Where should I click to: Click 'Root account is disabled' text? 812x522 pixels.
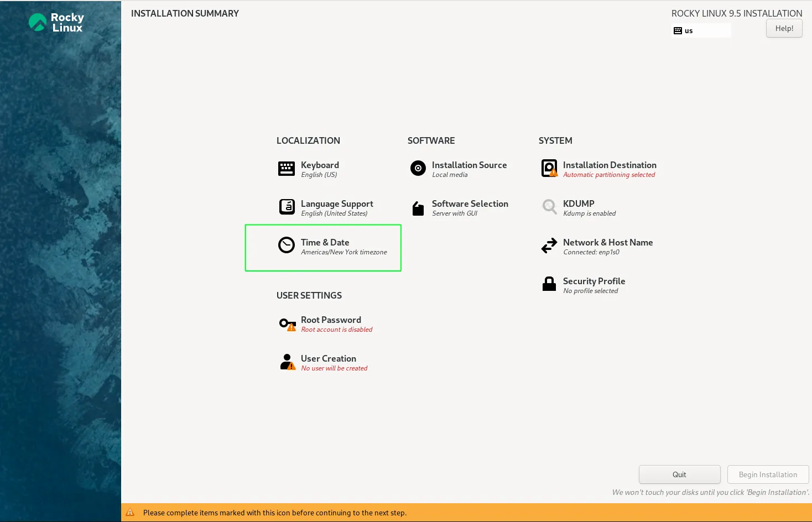point(337,330)
